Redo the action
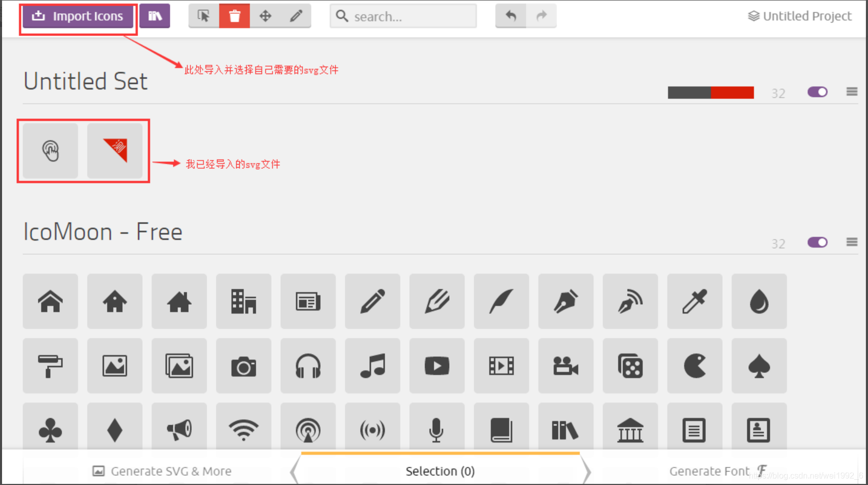The image size is (868, 485). point(541,16)
